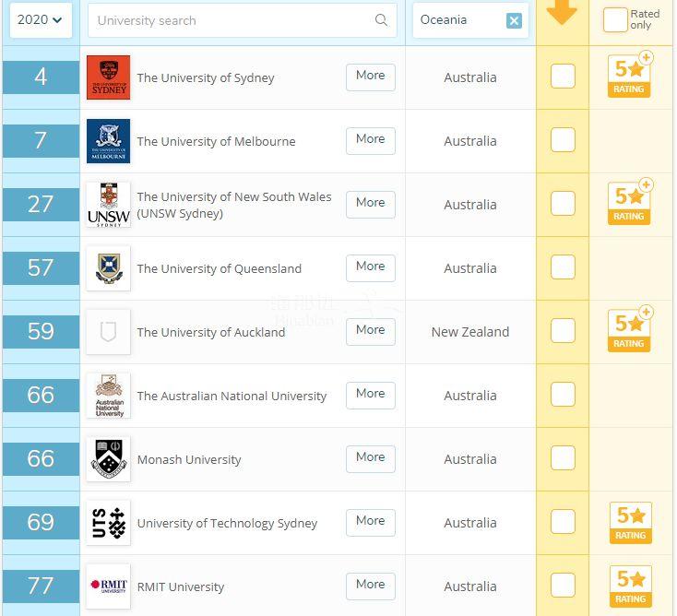The width and height of the screenshot is (677, 616).
Task: Expand More for The University of Melbourne
Action: (x=370, y=140)
